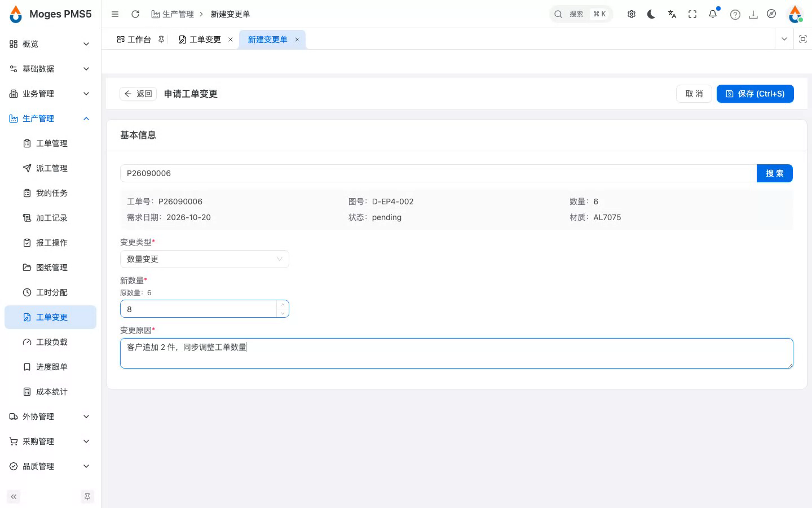Viewport: 812px width, 508px height.
Task: Expand the 外协管理 menu group
Action: pos(50,417)
